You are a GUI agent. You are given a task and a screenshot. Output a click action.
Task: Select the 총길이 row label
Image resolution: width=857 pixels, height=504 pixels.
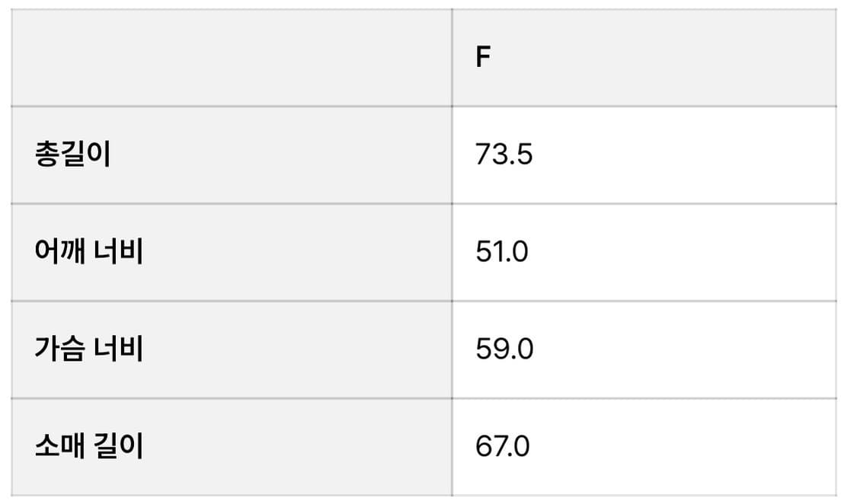73,155
